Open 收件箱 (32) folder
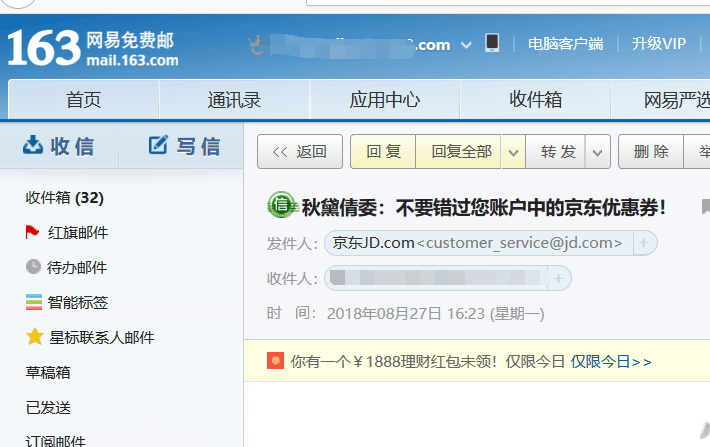710x447 pixels. [x=65, y=197]
